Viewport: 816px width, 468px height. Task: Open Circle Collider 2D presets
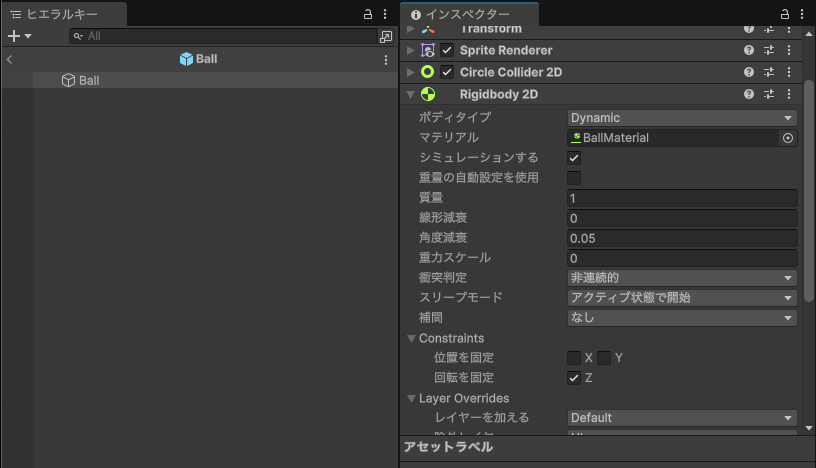tap(769, 72)
